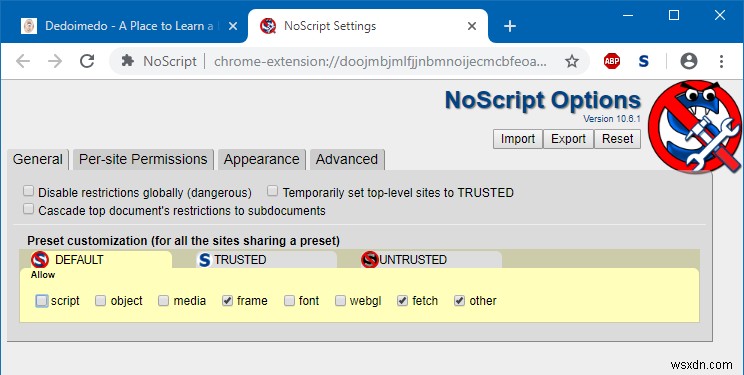This screenshot has height=375, width=744.
Task: Toggle the webgl permission checkbox
Action: pos(340,300)
